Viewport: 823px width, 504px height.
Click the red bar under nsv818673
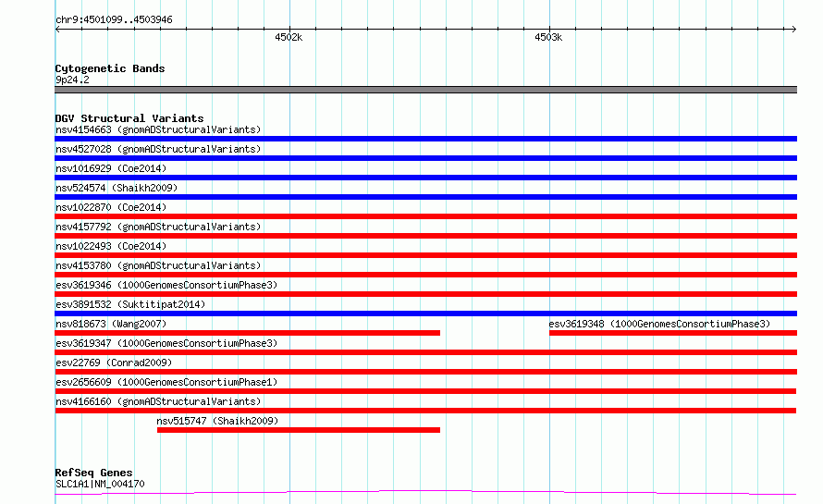coord(247,333)
